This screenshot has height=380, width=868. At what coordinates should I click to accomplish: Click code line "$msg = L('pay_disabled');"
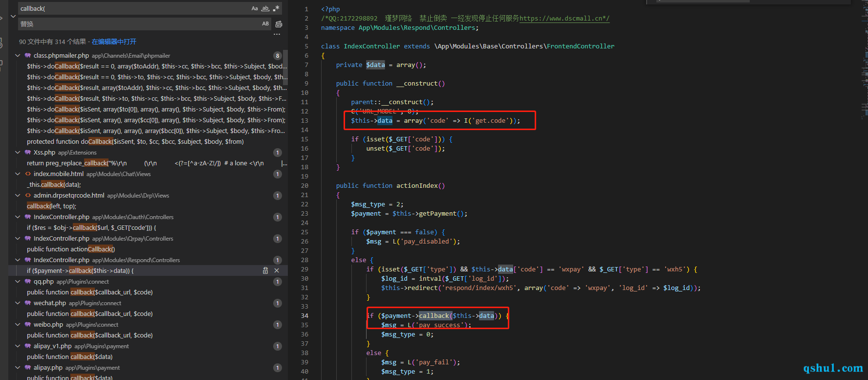(x=413, y=242)
